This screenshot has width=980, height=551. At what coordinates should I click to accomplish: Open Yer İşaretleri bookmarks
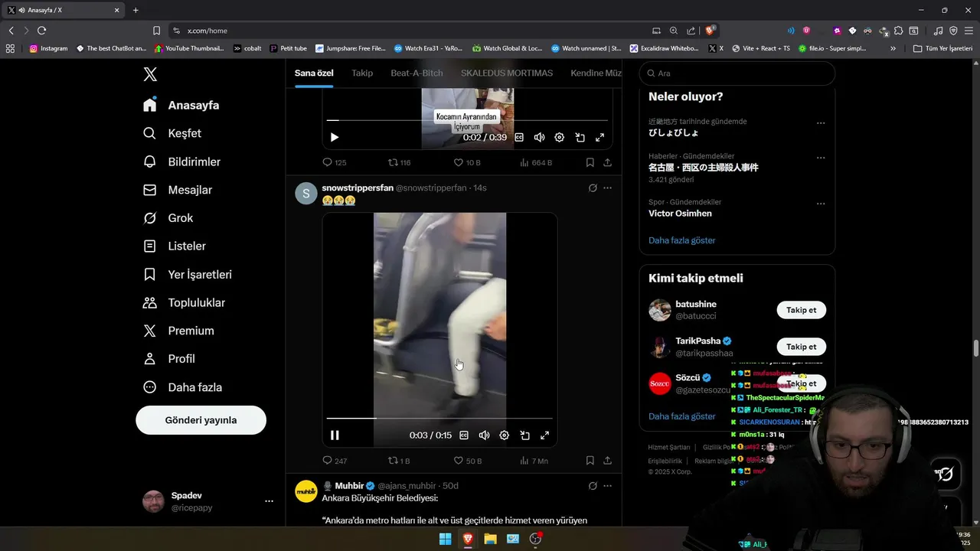tap(188, 274)
